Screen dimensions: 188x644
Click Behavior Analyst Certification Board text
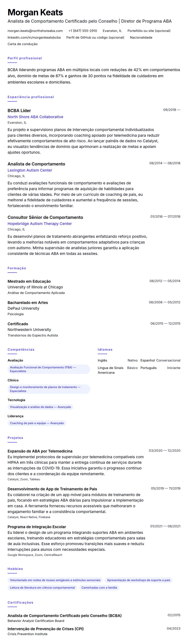coord(36,621)
